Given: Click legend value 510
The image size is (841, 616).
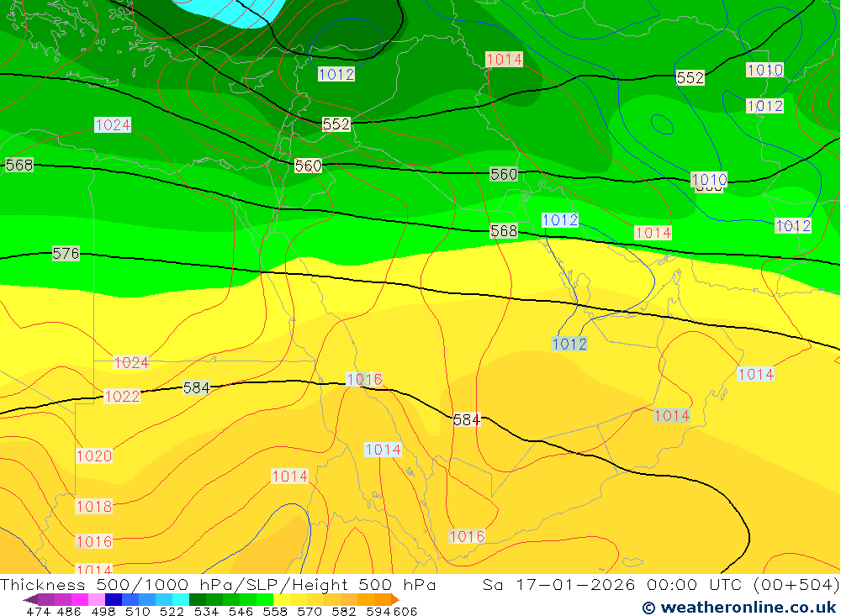Looking at the screenshot, I should [x=137, y=611].
